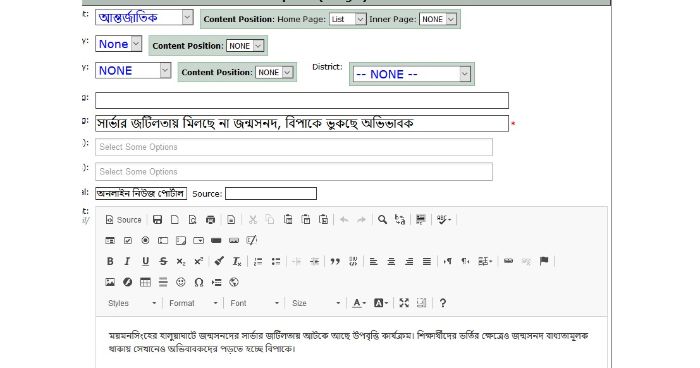
Task: Open the আন্তর্জাতিক category dropdown
Action: pos(144,17)
